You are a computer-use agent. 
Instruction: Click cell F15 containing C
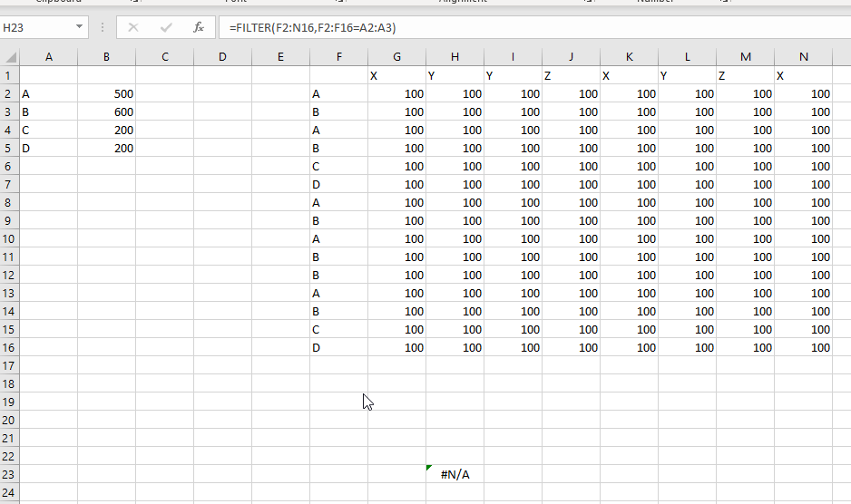pyautogui.click(x=339, y=329)
